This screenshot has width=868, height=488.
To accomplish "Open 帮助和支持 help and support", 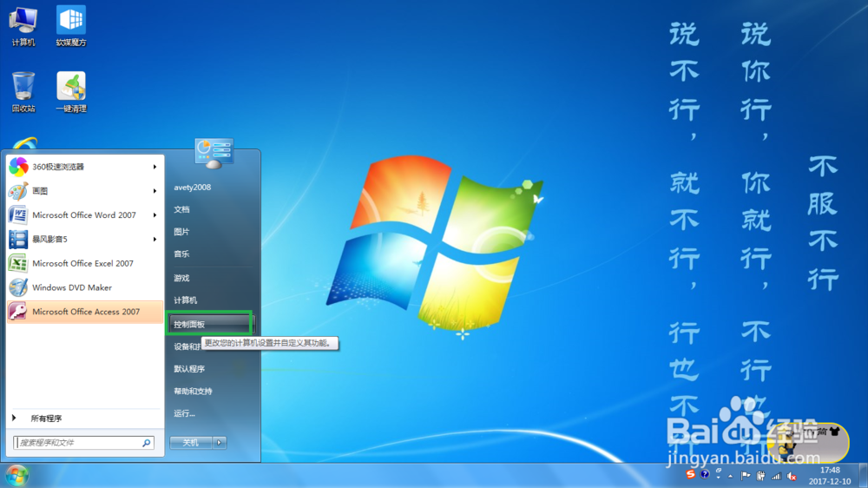I will [x=194, y=391].
